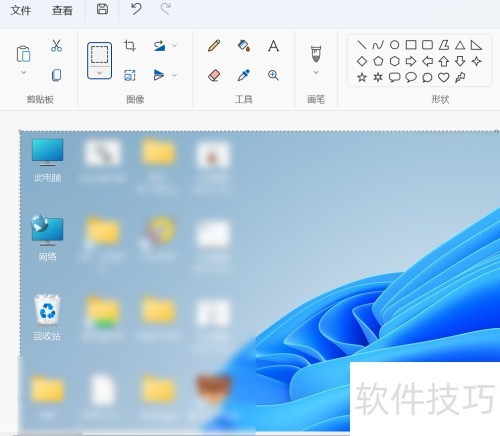Select the Eraser tool

(x=214, y=75)
